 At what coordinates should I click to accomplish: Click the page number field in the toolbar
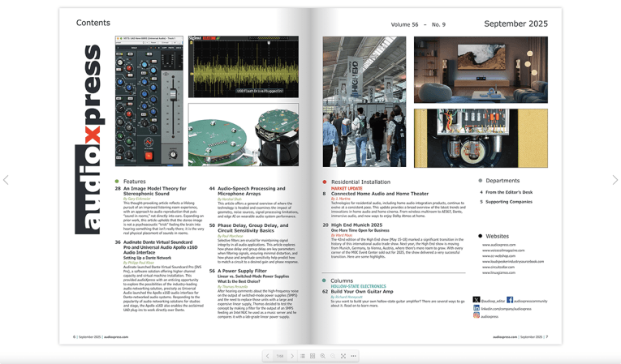pyautogui.click(x=280, y=356)
